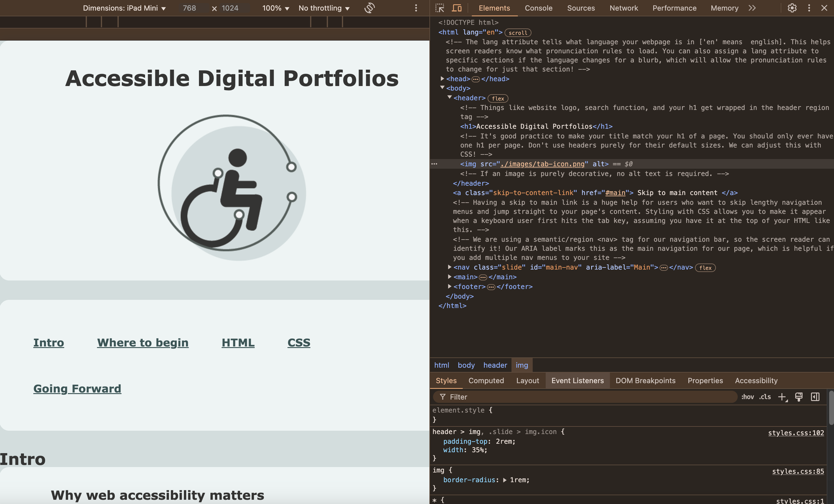
Task: Collapse the header element node
Action: [449, 98]
